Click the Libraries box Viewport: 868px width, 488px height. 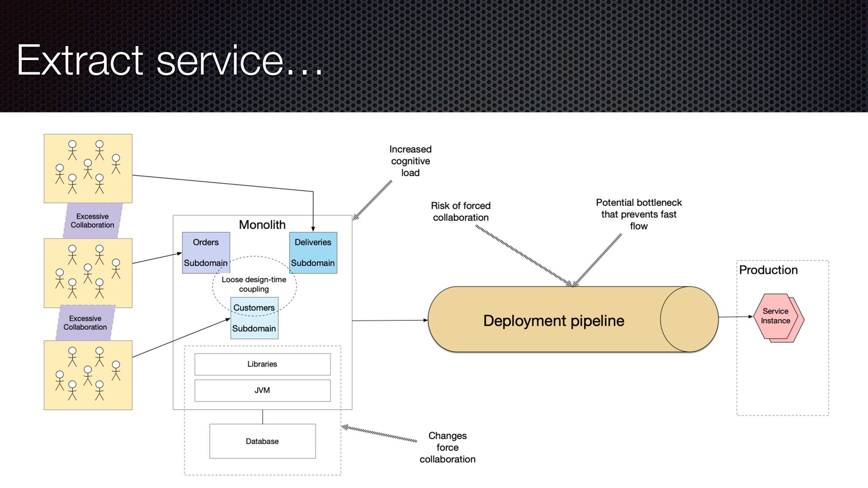tap(262, 364)
